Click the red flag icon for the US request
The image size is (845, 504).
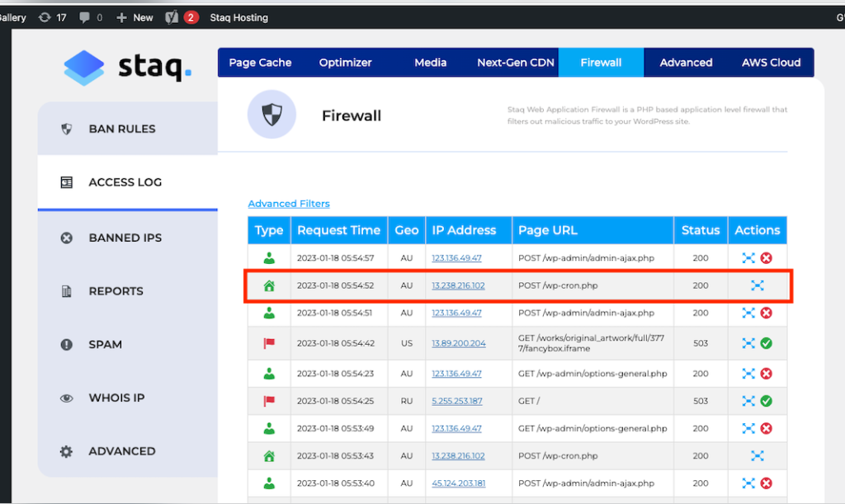coord(268,343)
